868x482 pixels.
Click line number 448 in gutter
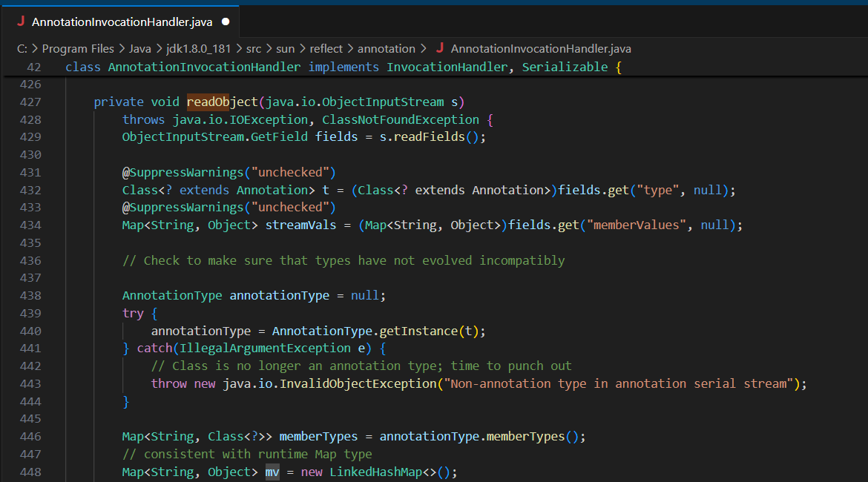(x=30, y=472)
